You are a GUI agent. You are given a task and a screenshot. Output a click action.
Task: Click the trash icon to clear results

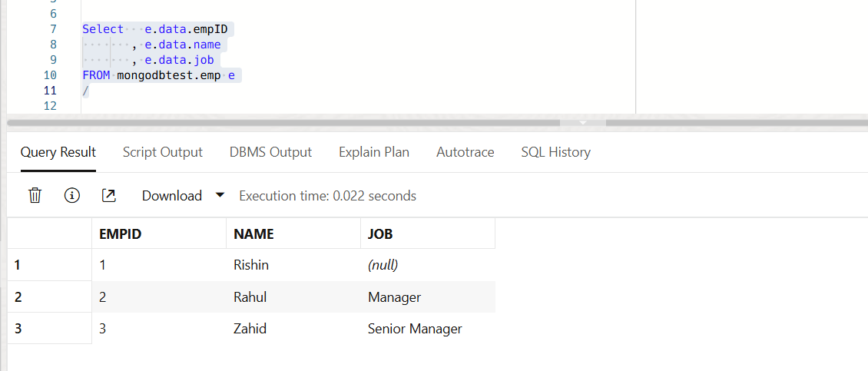(35, 196)
